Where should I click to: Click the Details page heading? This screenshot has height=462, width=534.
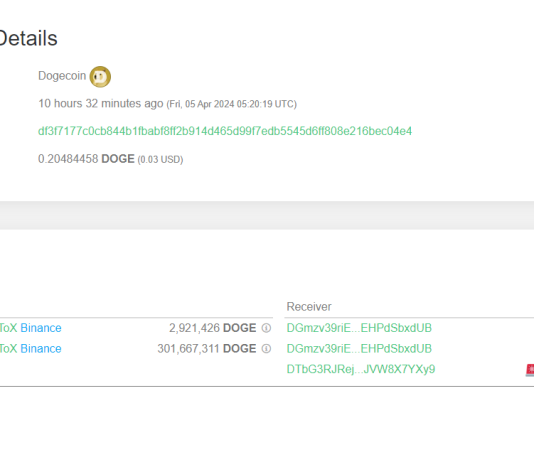(x=28, y=38)
